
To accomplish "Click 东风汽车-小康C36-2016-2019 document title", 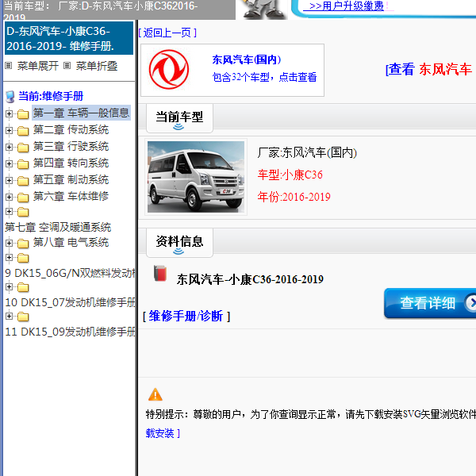I will 250,279.
